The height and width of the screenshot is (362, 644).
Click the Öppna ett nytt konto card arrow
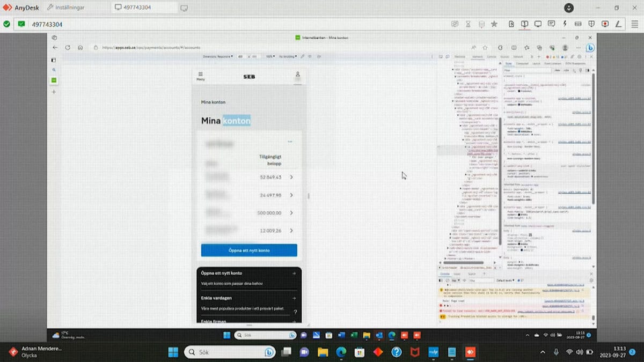coord(294,274)
